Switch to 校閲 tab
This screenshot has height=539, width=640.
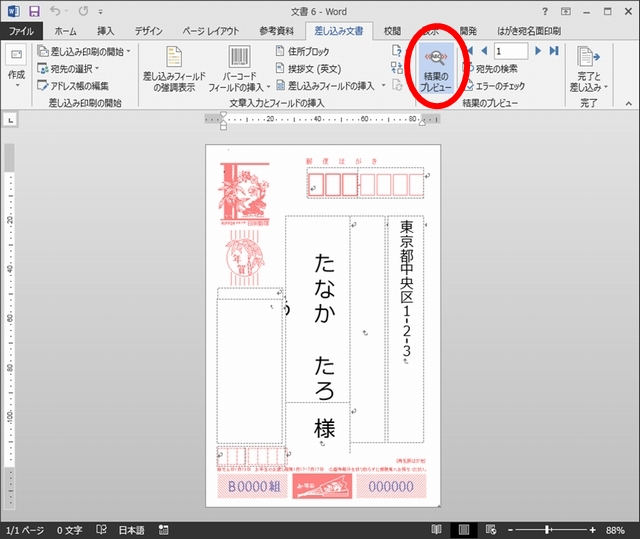(x=392, y=31)
